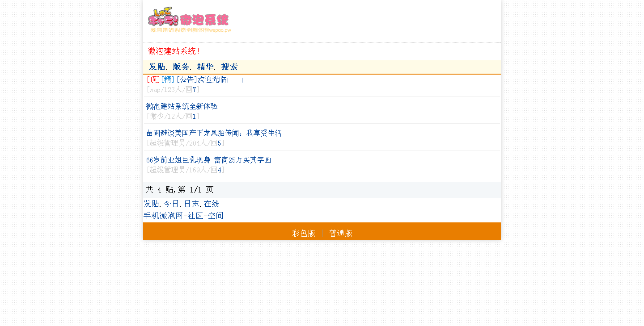Open the pinned 欢迎光临 announcement post
644x326 pixels.
pos(209,80)
